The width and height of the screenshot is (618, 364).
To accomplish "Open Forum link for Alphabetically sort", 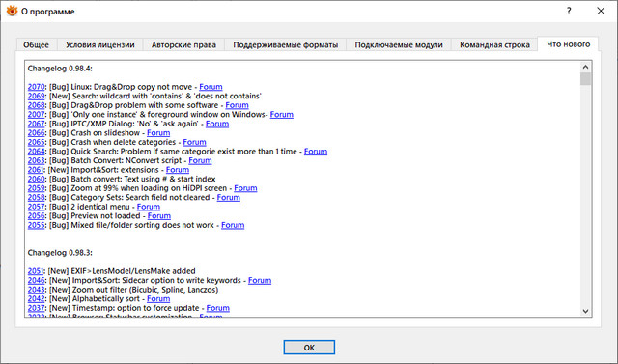I will [158, 298].
